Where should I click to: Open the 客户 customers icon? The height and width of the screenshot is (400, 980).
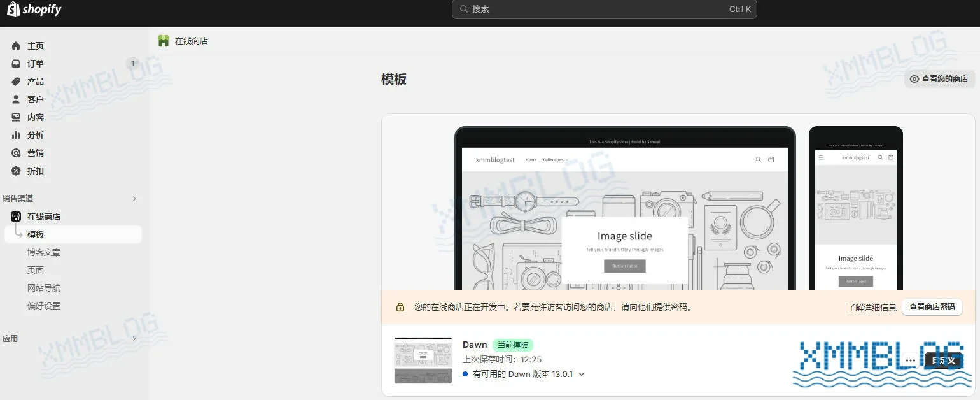click(x=15, y=99)
